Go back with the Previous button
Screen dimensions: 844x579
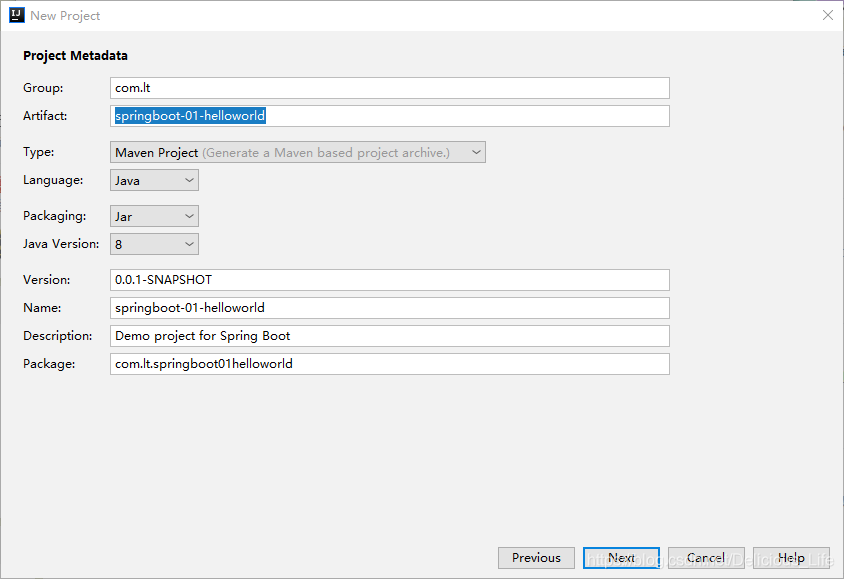536,558
